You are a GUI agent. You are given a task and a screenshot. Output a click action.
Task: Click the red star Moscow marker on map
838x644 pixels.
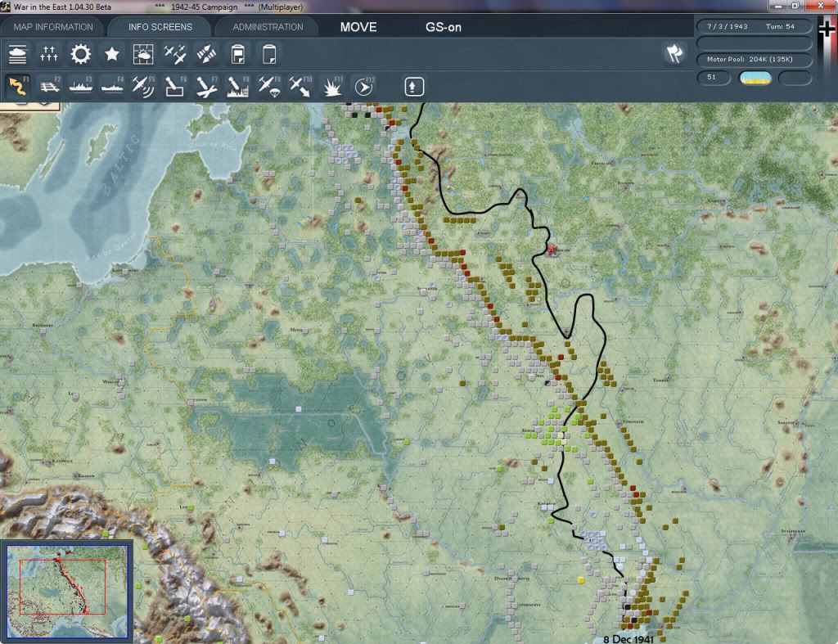[x=552, y=249]
